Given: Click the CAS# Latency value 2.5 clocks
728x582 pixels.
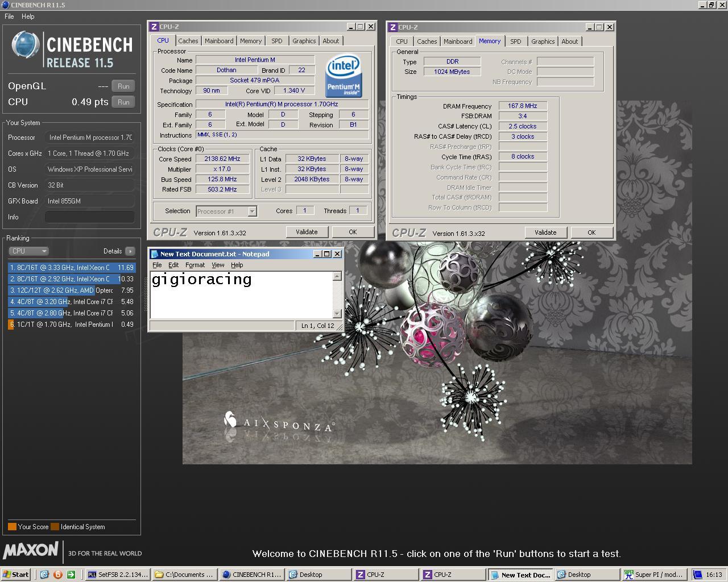Looking at the screenshot, I should (523, 127).
